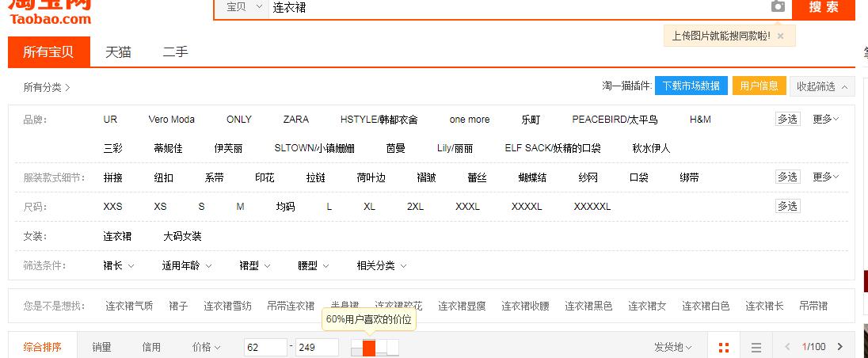
Task: Enable 多选 for the size row
Action: [x=788, y=207]
